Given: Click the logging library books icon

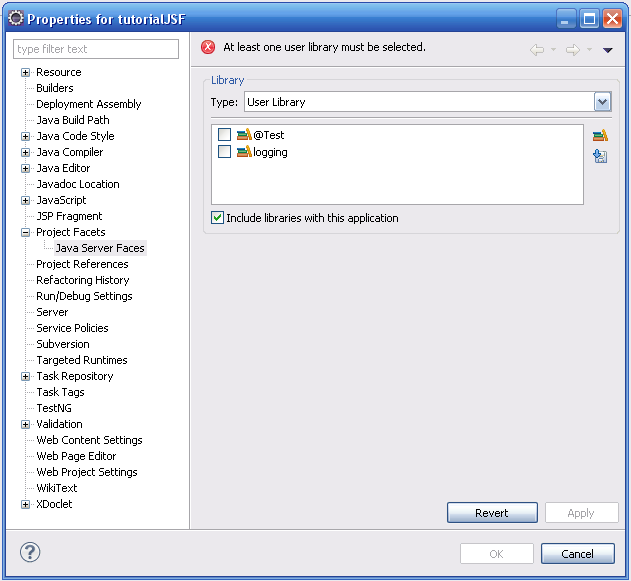Looking at the screenshot, I should (244, 152).
